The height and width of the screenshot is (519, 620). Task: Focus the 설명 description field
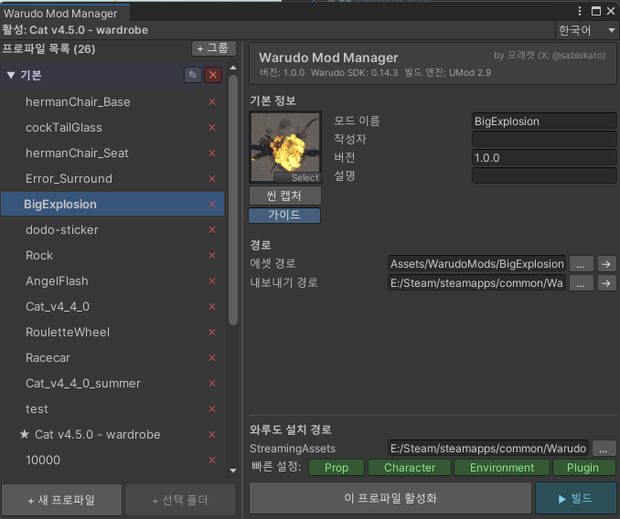(544, 176)
